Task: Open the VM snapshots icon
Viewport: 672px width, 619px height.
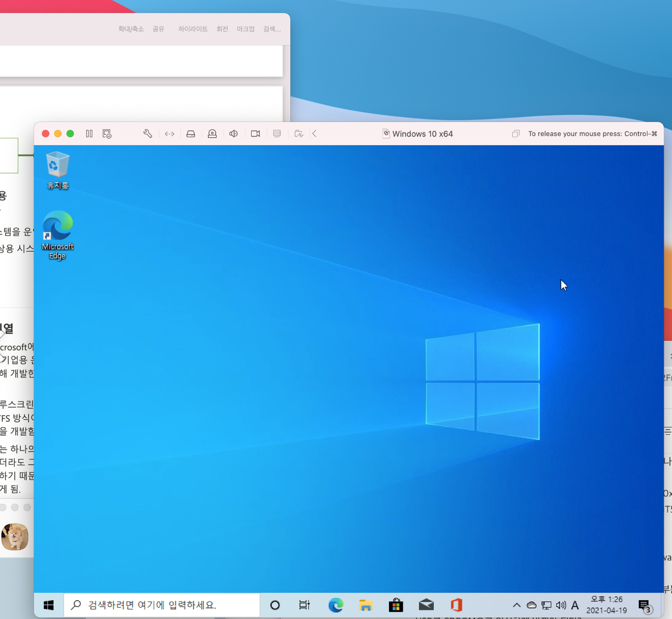Action: coord(107,134)
